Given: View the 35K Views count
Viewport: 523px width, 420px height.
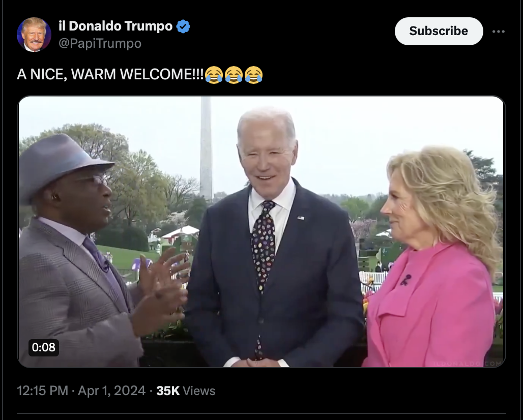Looking at the screenshot, I should 186,391.
